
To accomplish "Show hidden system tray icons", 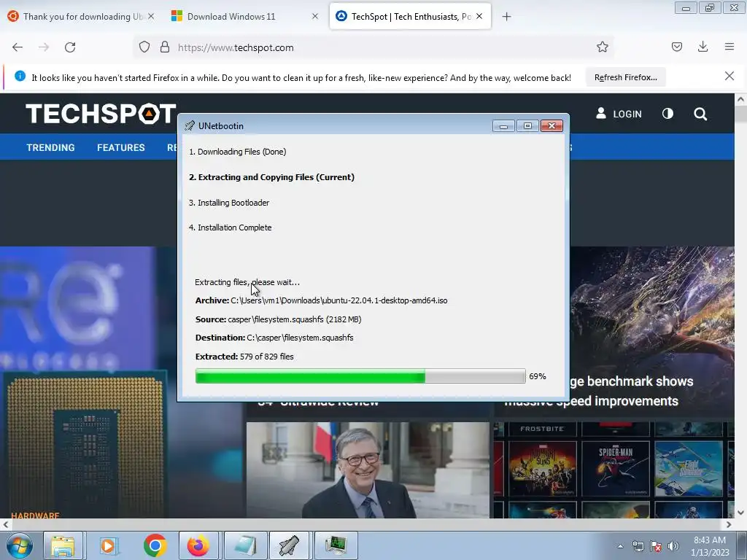I will [x=620, y=546].
